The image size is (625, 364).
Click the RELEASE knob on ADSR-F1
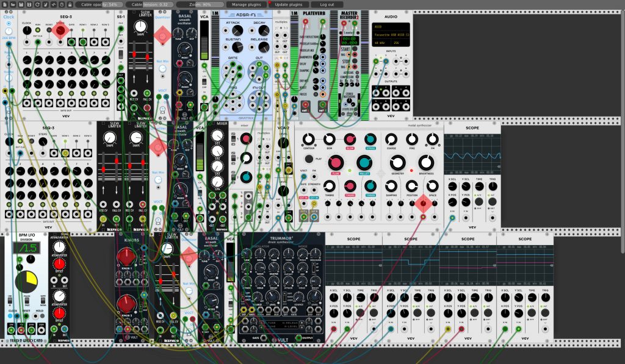[x=264, y=48]
